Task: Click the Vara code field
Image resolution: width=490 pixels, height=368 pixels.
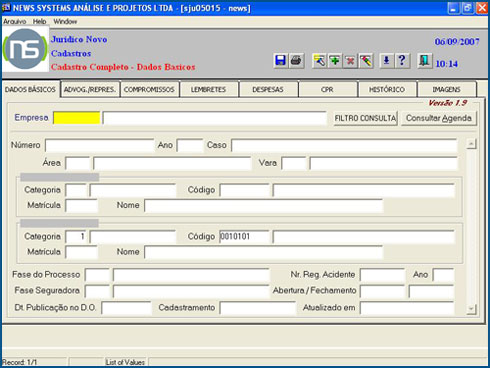Action: tap(294, 163)
